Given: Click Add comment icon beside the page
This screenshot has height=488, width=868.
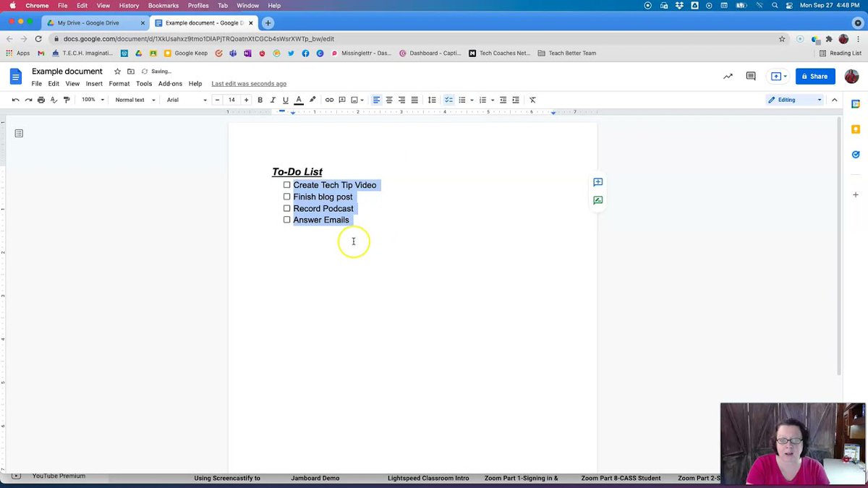Looking at the screenshot, I should click(597, 182).
